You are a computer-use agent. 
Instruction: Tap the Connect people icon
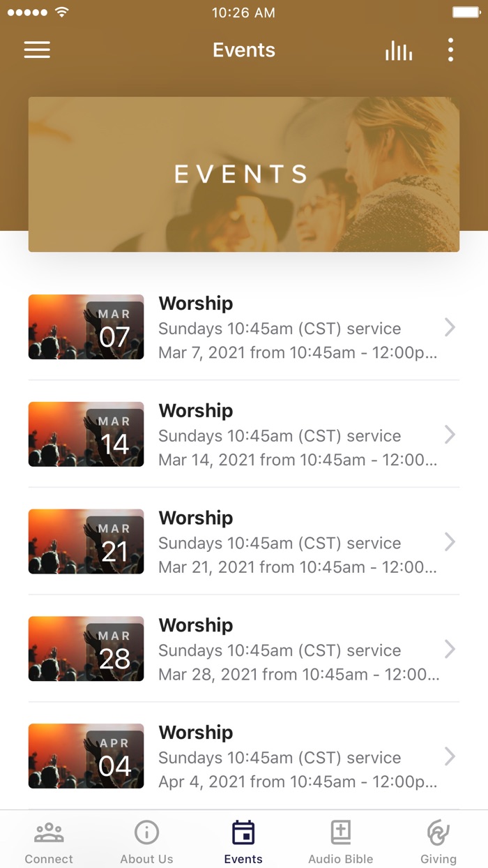pyautogui.click(x=49, y=832)
